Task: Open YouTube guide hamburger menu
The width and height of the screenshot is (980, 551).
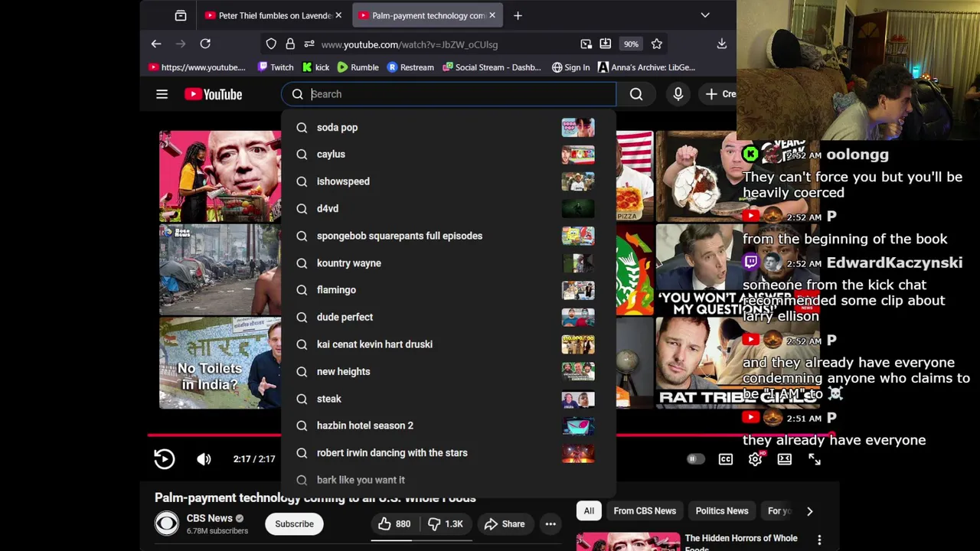Action: tap(162, 94)
